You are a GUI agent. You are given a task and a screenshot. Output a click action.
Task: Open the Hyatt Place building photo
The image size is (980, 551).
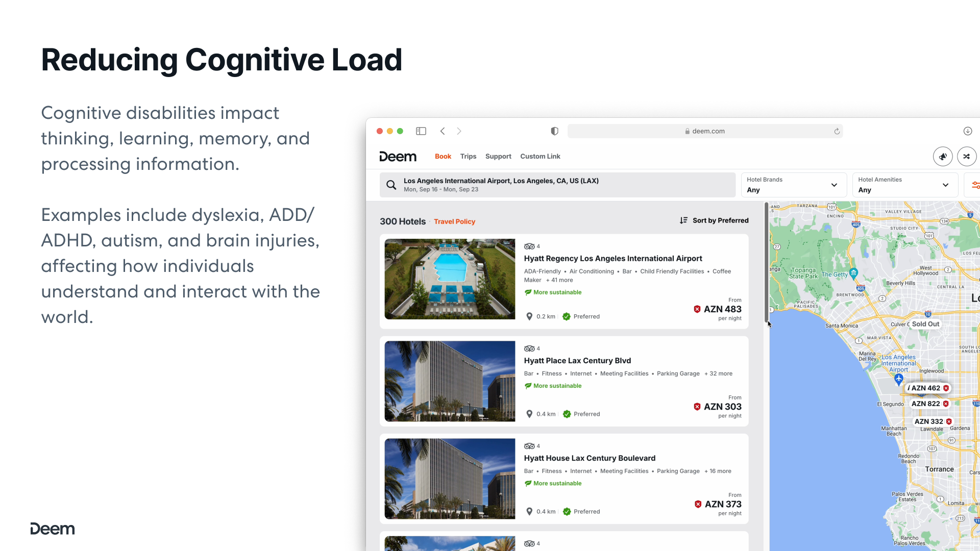pyautogui.click(x=450, y=381)
